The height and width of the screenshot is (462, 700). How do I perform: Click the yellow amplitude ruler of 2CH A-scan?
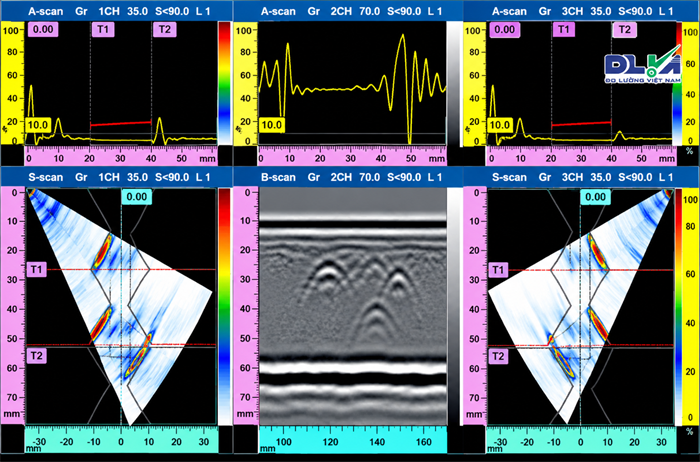(246, 83)
